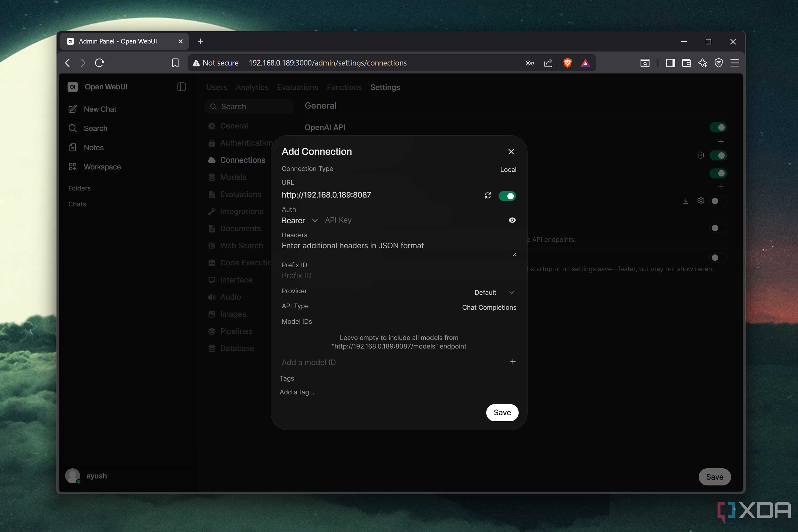Change connection type from Local

point(508,170)
